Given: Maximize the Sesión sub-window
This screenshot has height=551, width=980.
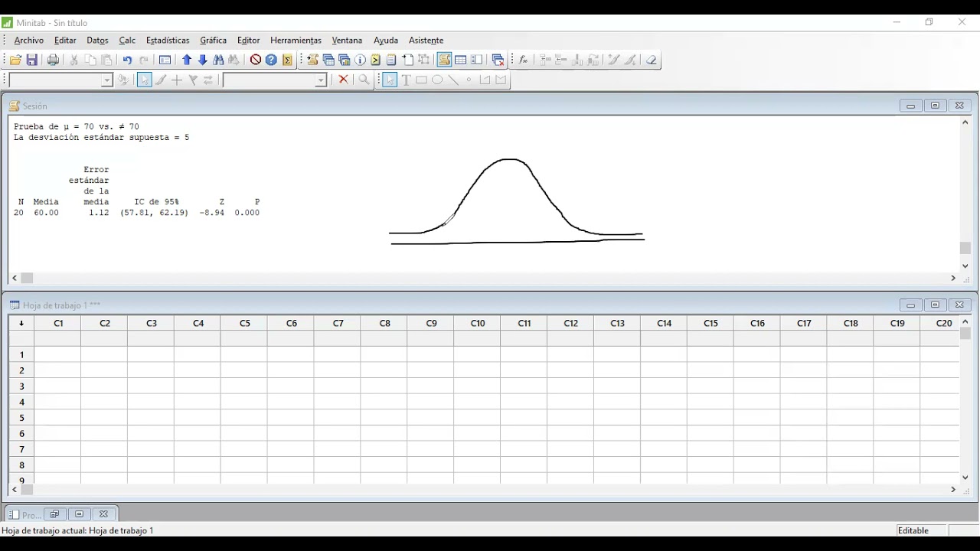Looking at the screenshot, I should (x=935, y=106).
